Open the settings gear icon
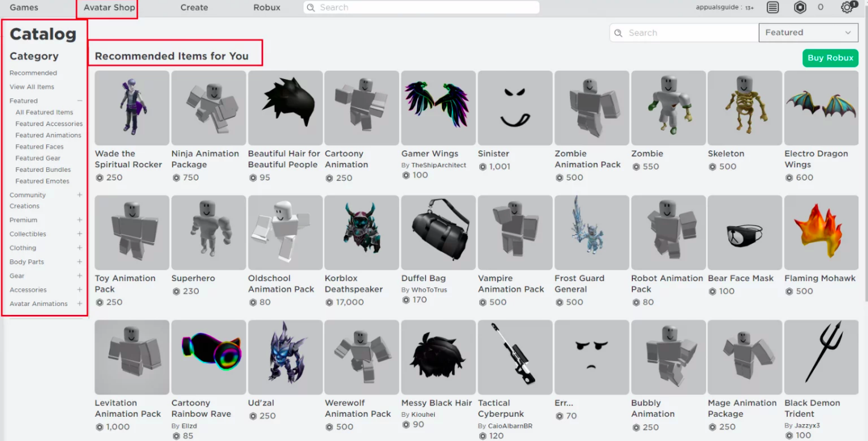The height and width of the screenshot is (441, 868). pos(848,7)
